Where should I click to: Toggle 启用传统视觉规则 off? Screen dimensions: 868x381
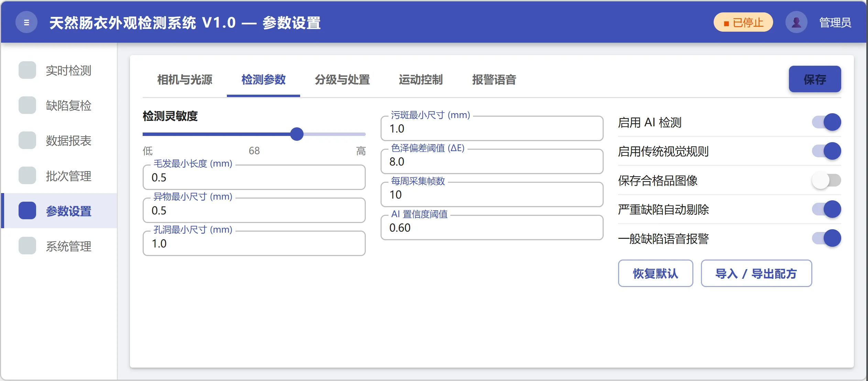point(826,151)
